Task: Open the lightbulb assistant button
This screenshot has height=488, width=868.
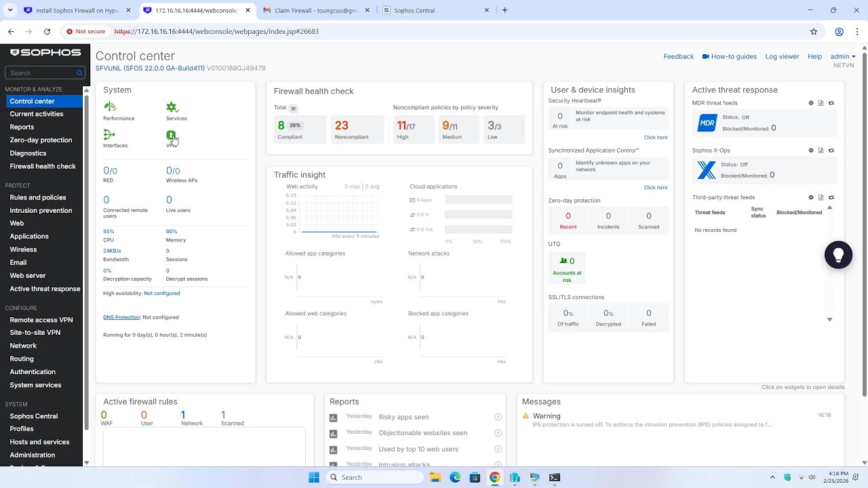Action: [838, 255]
